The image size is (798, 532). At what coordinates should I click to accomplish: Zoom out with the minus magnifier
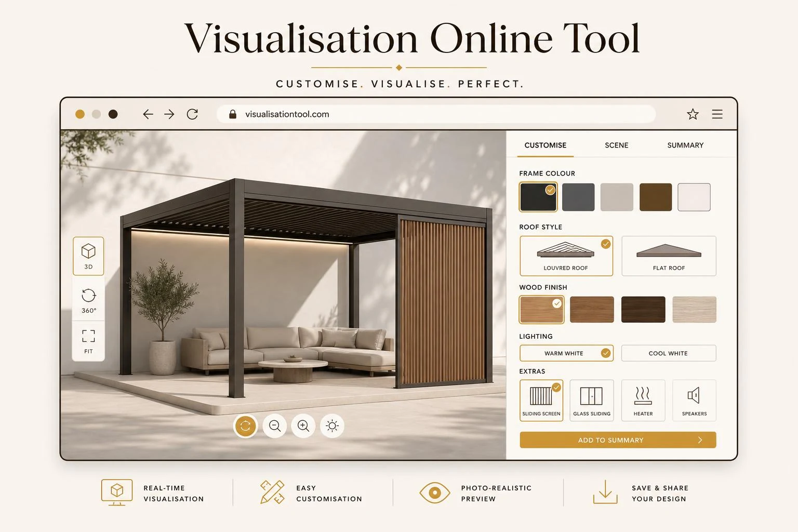click(275, 426)
